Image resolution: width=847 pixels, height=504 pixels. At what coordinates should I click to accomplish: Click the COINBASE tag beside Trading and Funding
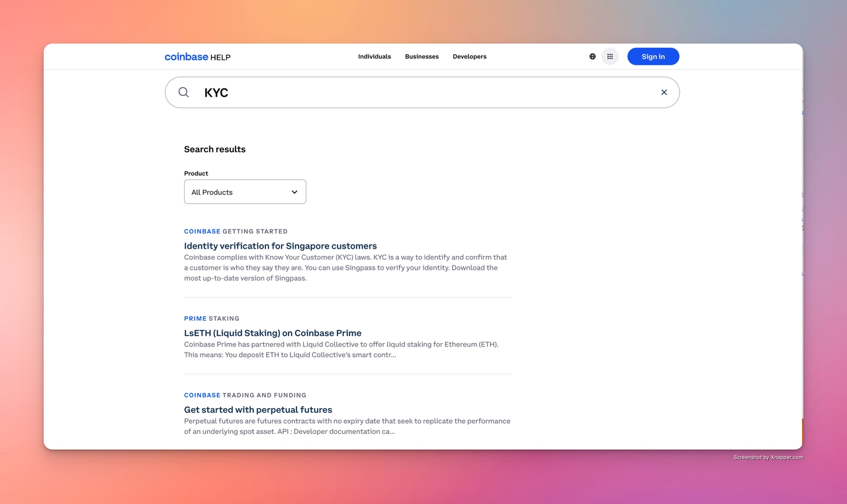click(202, 396)
